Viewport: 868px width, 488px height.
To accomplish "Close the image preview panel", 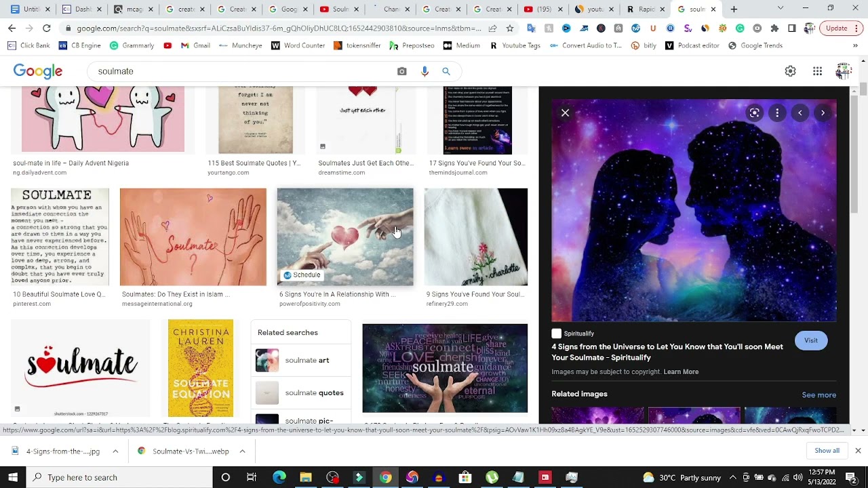I will [565, 113].
